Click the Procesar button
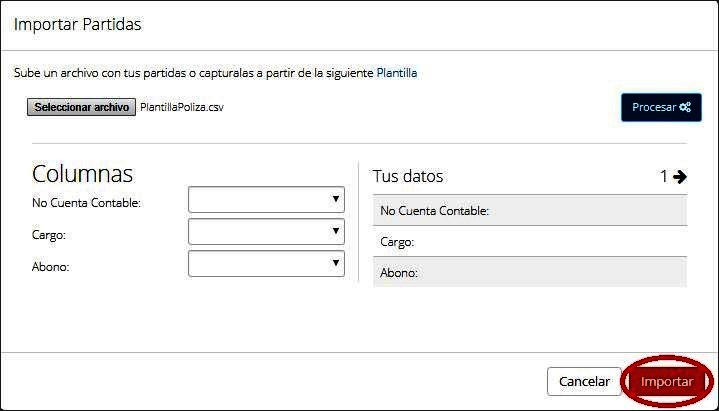Viewport: 719px width, 411px height. click(x=661, y=107)
